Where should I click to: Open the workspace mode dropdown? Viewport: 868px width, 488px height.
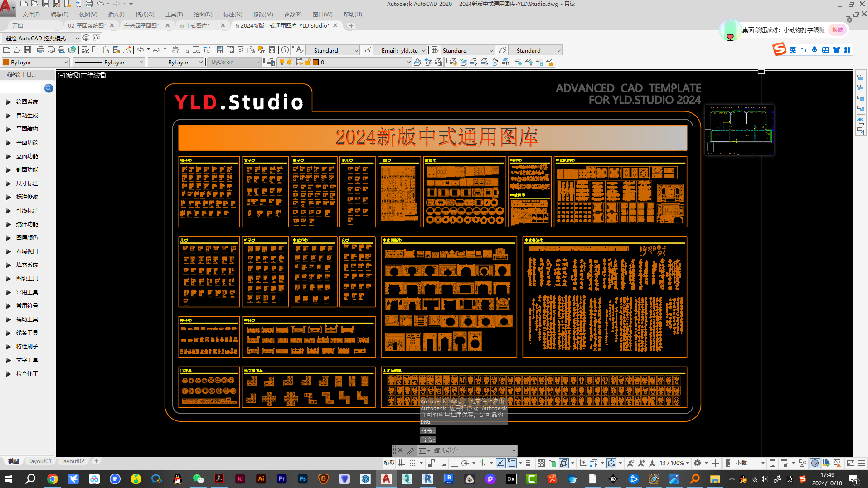pyautogui.click(x=42, y=38)
